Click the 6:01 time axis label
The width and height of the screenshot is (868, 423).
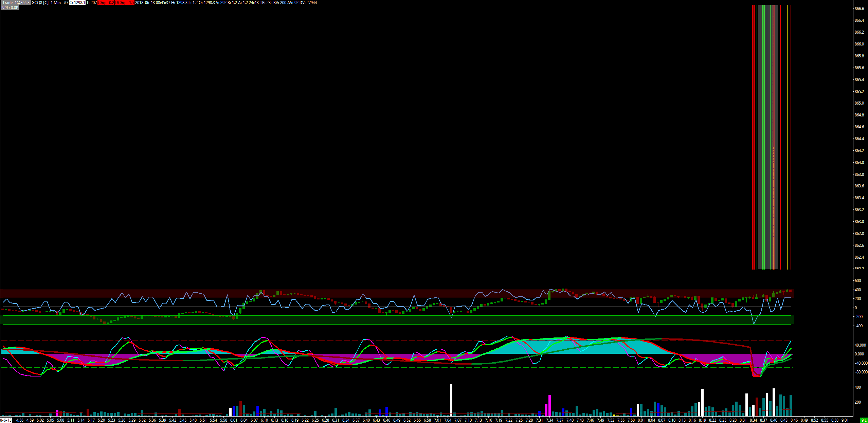pyautogui.click(x=234, y=420)
